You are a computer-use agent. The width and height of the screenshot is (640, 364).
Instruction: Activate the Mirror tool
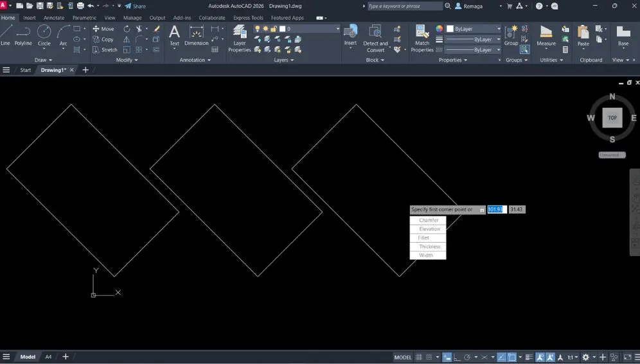(x=127, y=40)
